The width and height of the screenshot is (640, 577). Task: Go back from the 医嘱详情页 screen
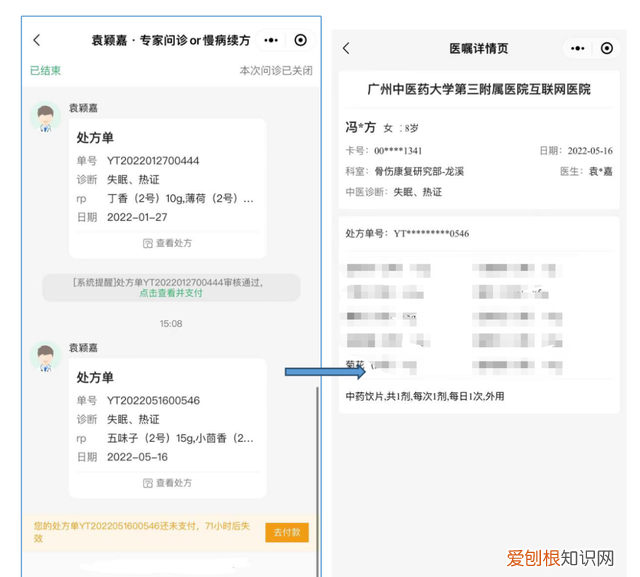pos(346,48)
